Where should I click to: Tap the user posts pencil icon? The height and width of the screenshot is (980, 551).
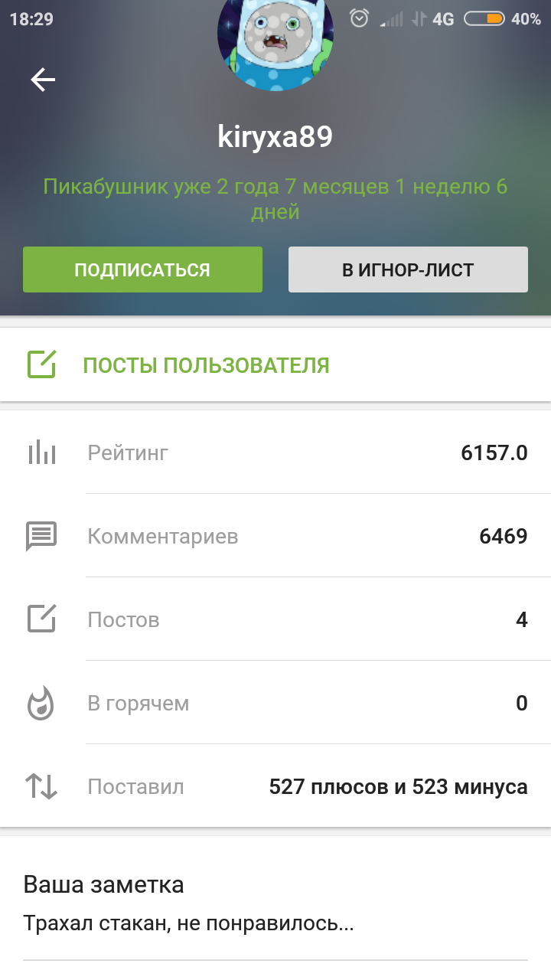42,364
